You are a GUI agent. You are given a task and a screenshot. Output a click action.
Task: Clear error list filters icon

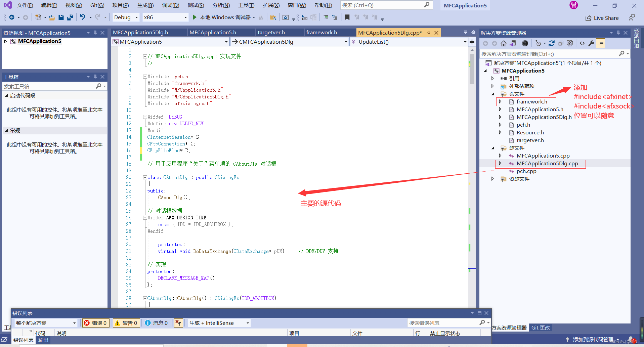pyautogui.click(x=178, y=323)
